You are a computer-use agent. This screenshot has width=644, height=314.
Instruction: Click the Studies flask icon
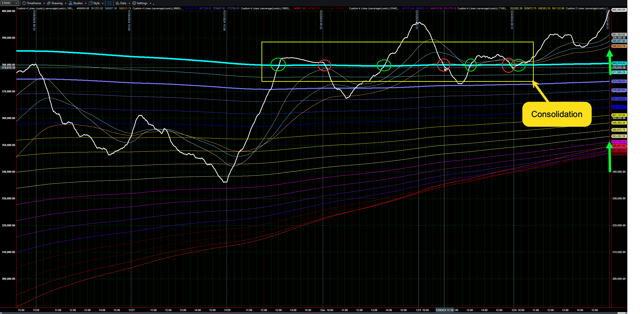pos(71,3)
